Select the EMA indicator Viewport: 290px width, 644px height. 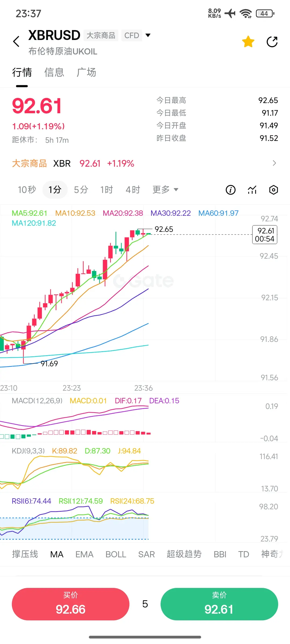coord(84,554)
